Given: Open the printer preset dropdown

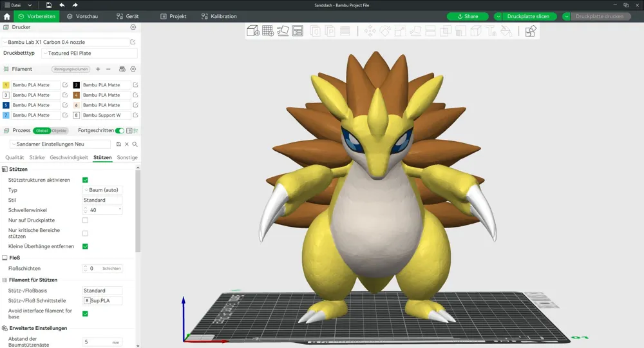Looking at the screenshot, I should click(x=65, y=42).
